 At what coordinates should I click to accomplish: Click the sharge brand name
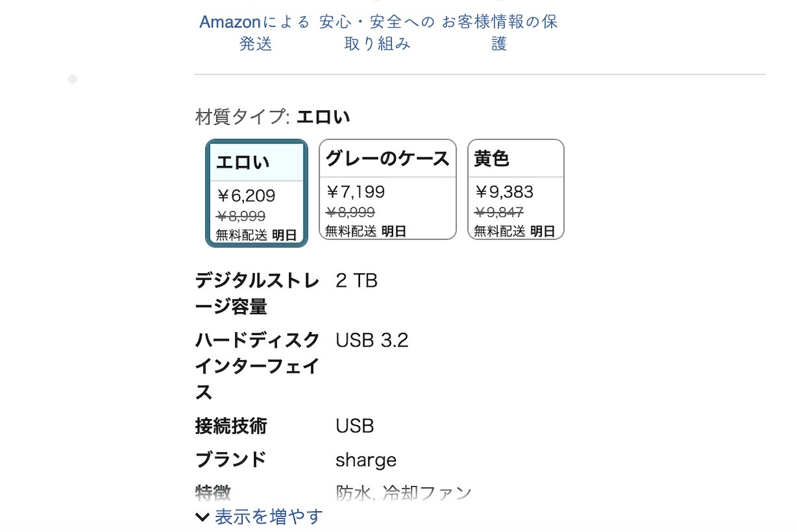tap(366, 460)
